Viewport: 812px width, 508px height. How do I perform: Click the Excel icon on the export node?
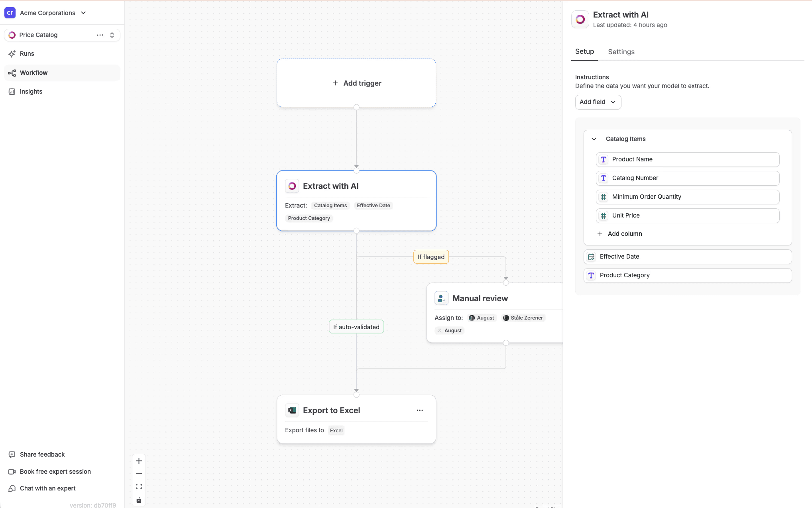(292, 410)
